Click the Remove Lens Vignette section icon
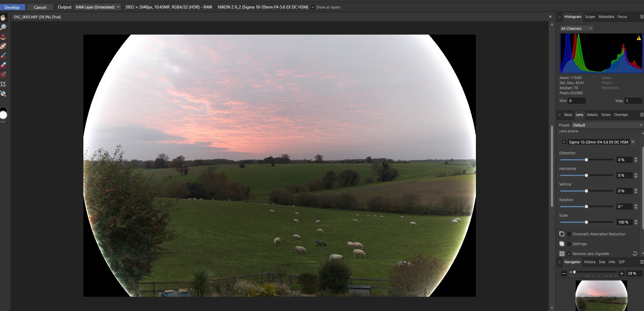644x311 pixels. point(562,254)
